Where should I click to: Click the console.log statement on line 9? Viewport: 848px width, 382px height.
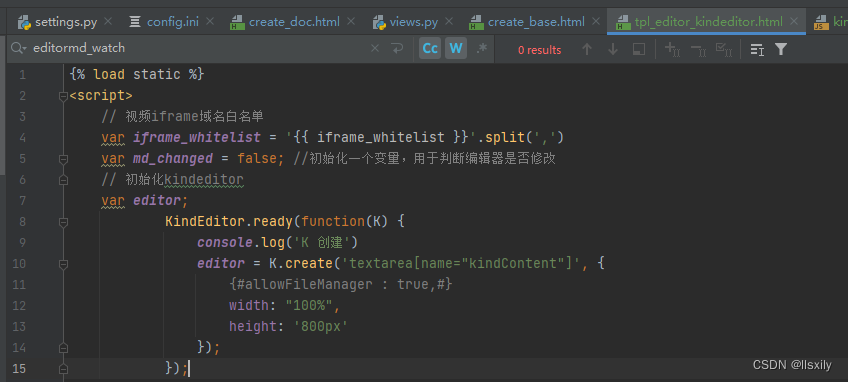tap(277, 242)
